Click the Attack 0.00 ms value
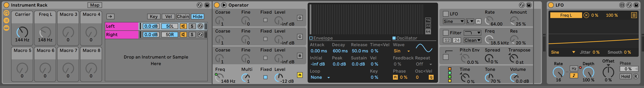The width and height of the screenshot is (644, 88). pos(319,51)
